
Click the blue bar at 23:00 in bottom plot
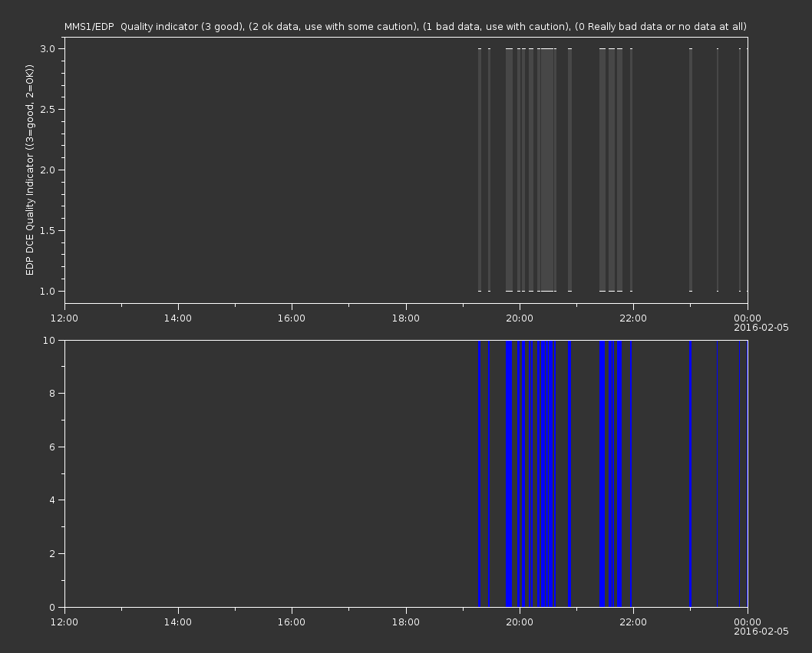tap(690, 473)
